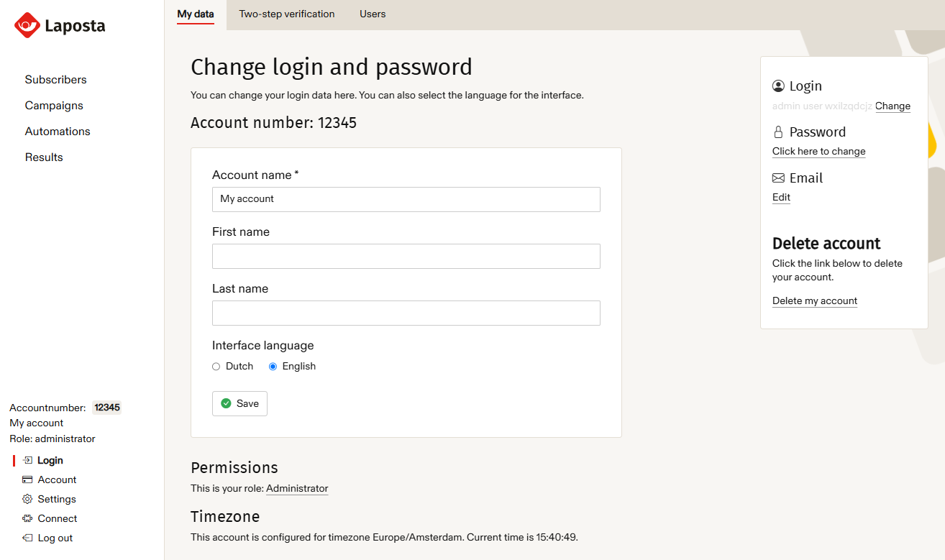The width and height of the screenshot is (945, 560).
Task: Click the Connect plug icon
Action: (27, 518)
